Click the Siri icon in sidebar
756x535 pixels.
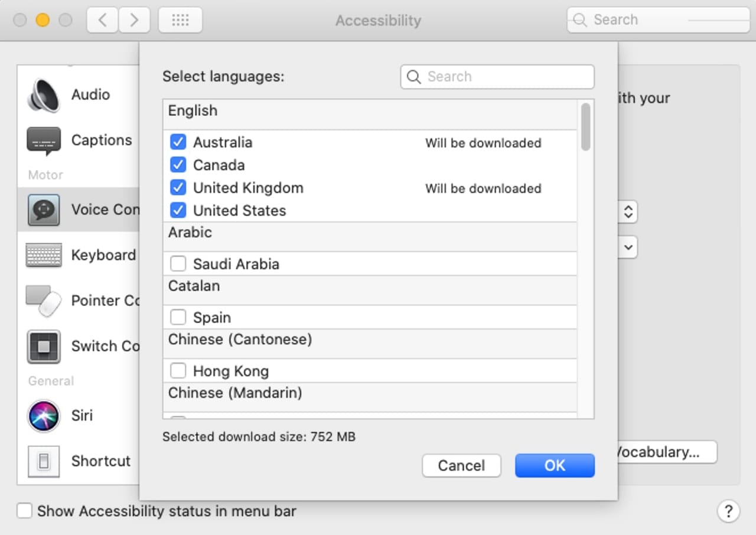click(x=44, y=416)
